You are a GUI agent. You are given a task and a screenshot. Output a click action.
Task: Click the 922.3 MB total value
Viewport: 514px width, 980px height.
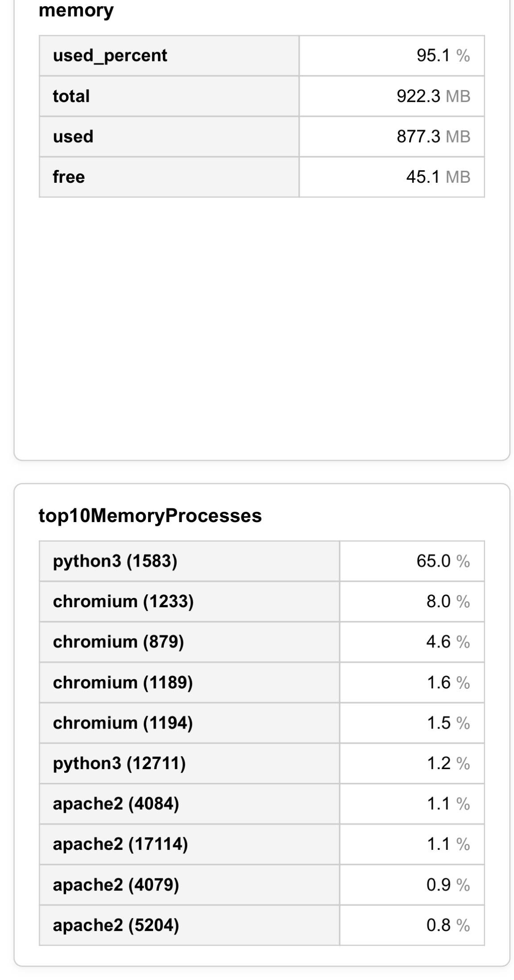click(x=433, y=96)
